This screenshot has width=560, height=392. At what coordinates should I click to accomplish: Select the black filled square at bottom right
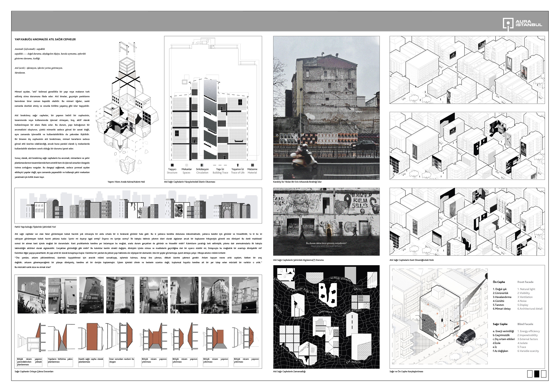pos(536,374)
